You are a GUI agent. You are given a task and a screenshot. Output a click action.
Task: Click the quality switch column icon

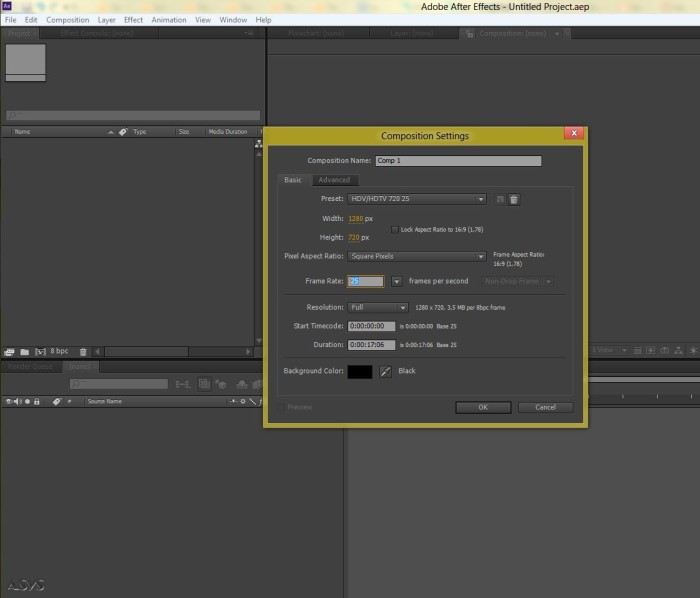(x=252, y=402)
